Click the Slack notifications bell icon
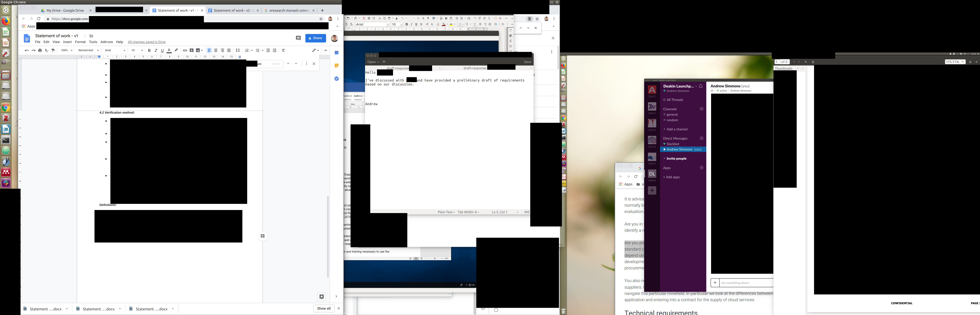980x315 pixels. pyautogui.click(x=701, y=86)
